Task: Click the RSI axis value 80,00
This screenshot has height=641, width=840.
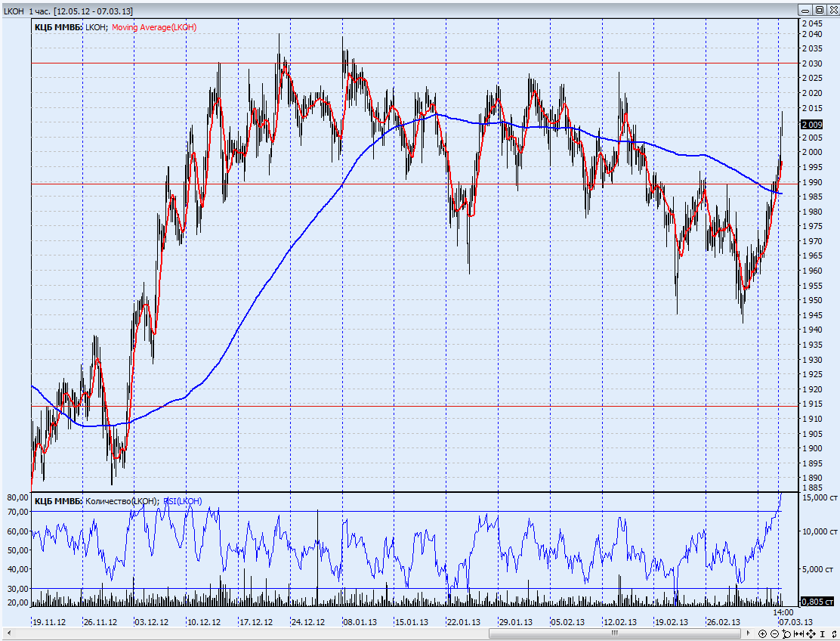Action: click(17, 497)
